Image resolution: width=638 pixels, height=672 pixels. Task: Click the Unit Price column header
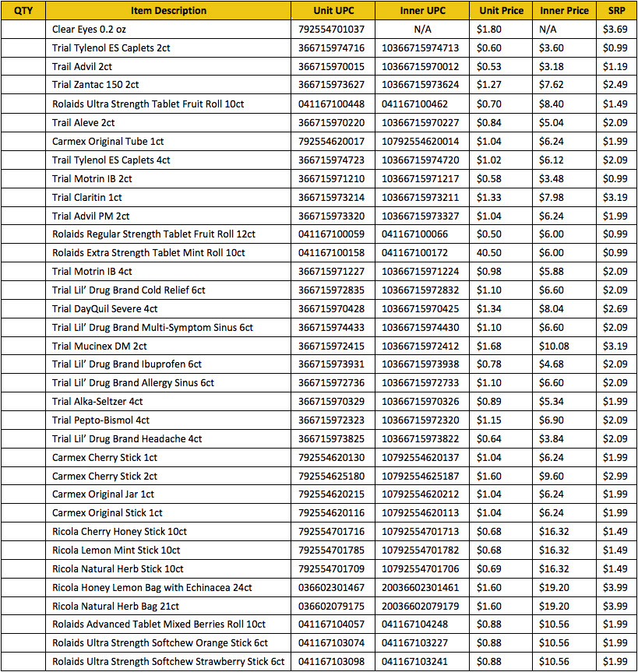[501, 11]
